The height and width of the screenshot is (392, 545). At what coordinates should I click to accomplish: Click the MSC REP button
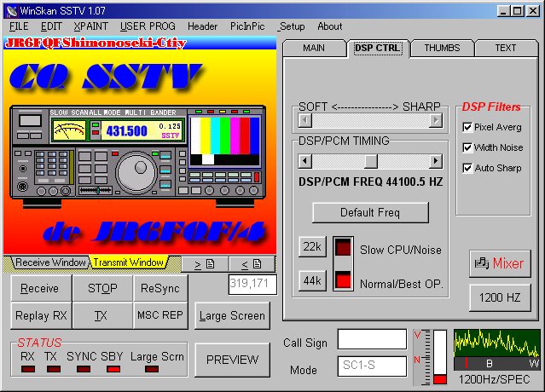coord(160,315)
